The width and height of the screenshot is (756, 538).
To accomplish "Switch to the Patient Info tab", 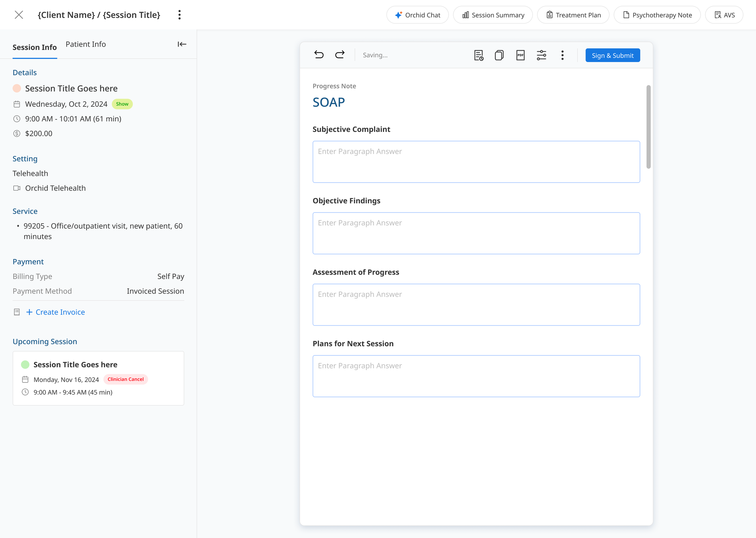I will pyautogui.click(x=86, y=44).
